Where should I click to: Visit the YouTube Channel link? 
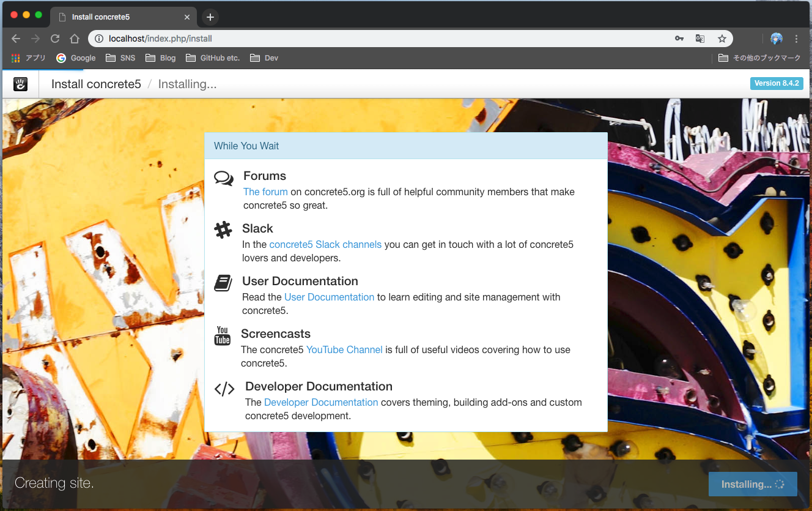coord(344,349)
